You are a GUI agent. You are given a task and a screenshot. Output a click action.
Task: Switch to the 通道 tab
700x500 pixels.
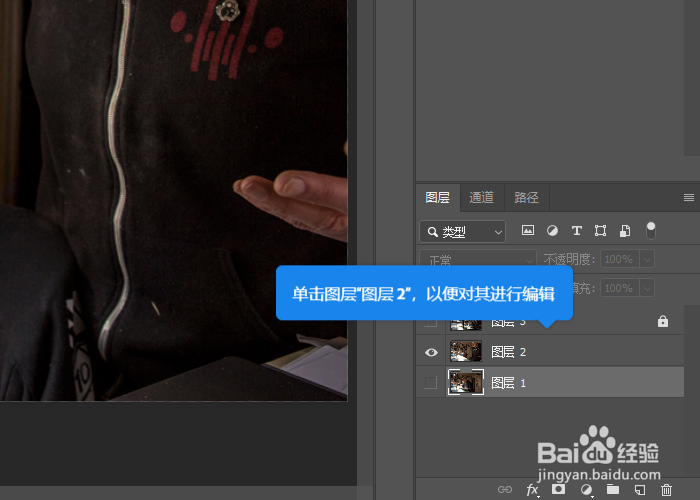[x=482, y=197]
